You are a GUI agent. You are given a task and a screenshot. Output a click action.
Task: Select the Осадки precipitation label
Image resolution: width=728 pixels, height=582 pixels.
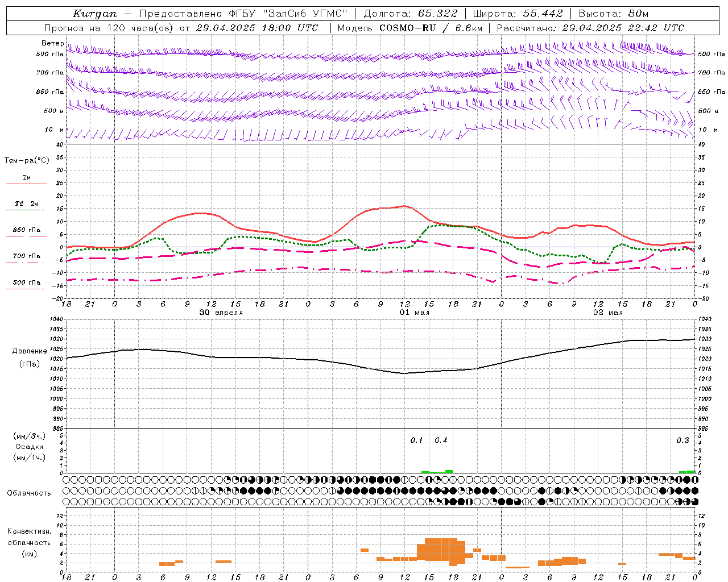pyautogui.click(x=30, y=447)
